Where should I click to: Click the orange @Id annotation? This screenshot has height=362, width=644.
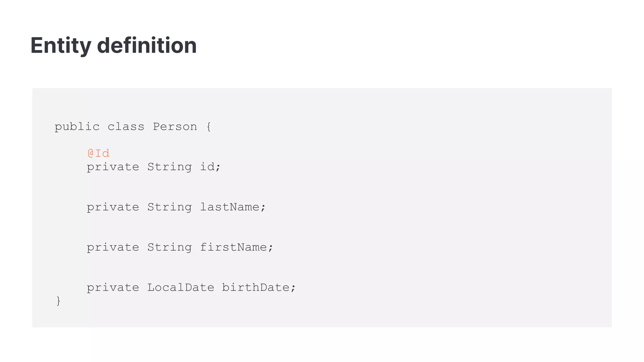98,153
